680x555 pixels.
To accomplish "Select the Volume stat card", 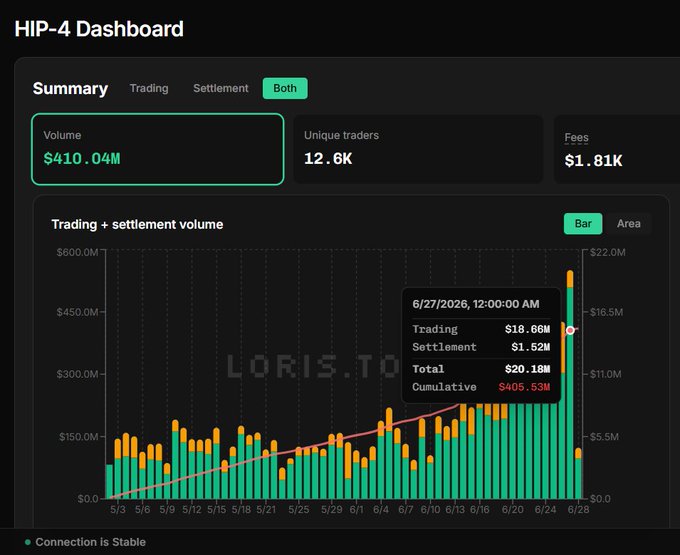I will pos(158,149).
